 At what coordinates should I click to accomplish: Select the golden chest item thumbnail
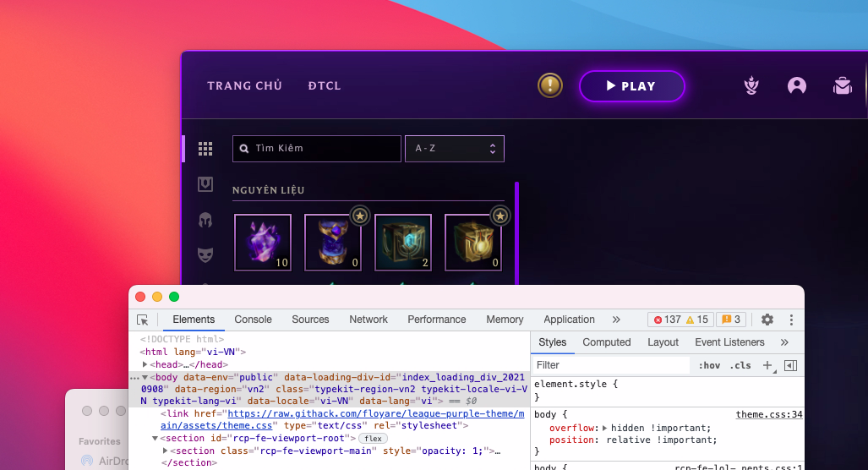pyautogui.click(x=473, y=243)
